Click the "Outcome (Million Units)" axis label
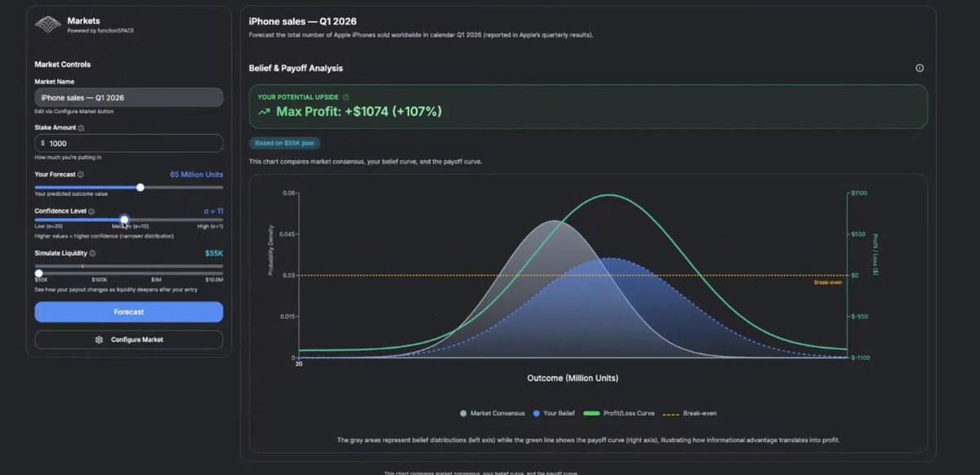Viewport: 980px width, 475px height. (573, 379)
